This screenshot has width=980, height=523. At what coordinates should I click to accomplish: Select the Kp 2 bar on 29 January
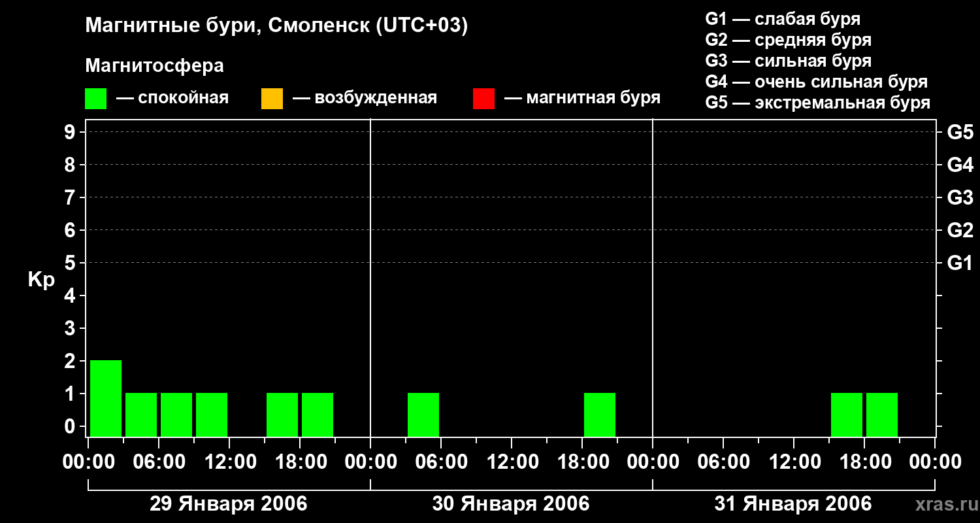106,398
